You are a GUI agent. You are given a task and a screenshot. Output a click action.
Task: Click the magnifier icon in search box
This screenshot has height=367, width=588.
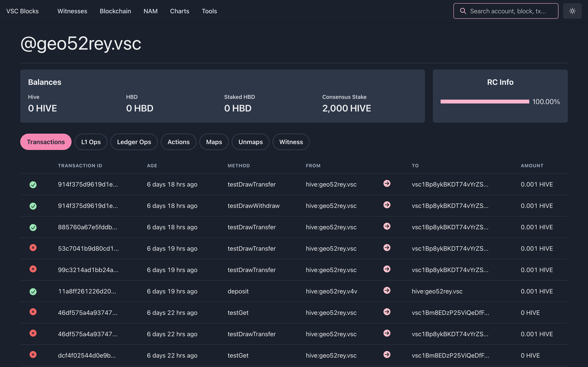(463, 11)
